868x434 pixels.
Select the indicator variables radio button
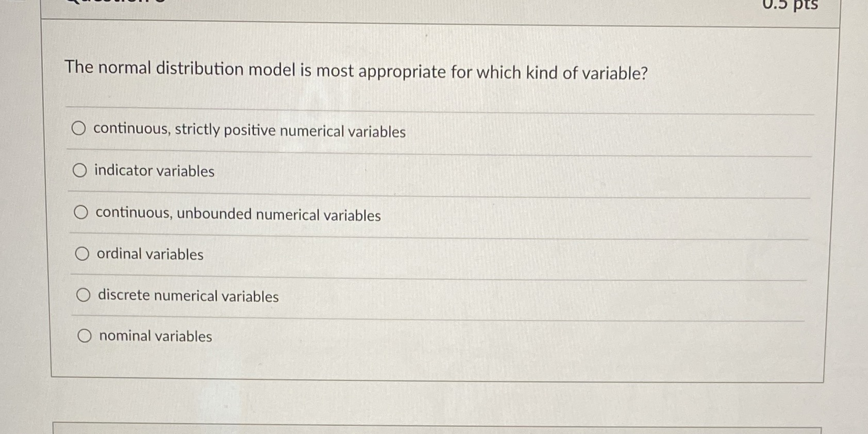(x=80, y=170)
